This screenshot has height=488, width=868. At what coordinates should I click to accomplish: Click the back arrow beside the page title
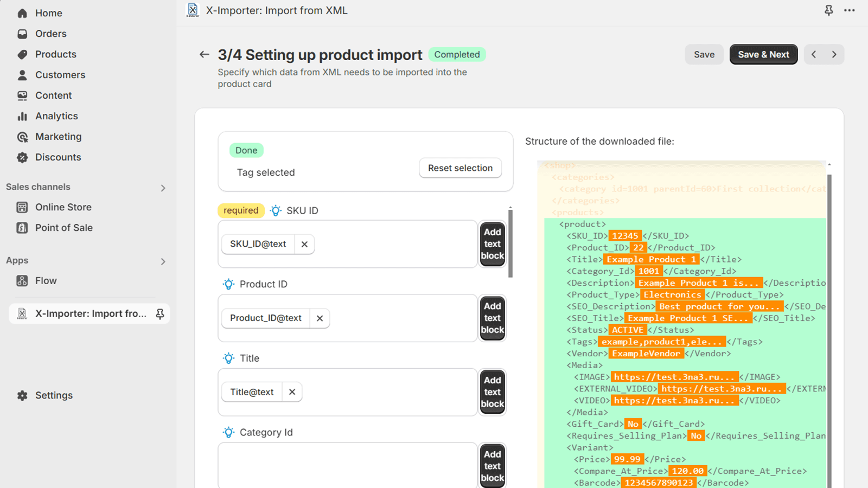(x=204, y=54)
